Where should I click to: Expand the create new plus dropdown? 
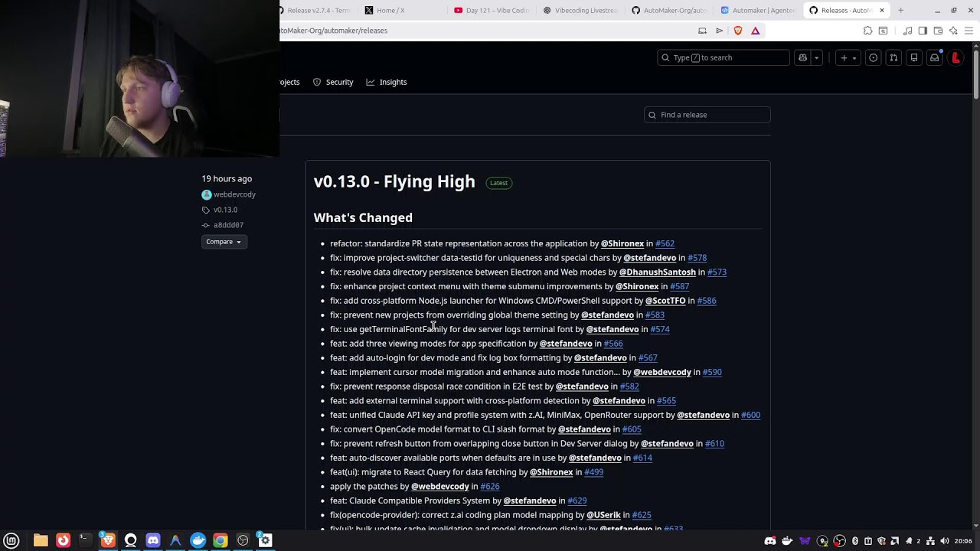coord(848,57)
